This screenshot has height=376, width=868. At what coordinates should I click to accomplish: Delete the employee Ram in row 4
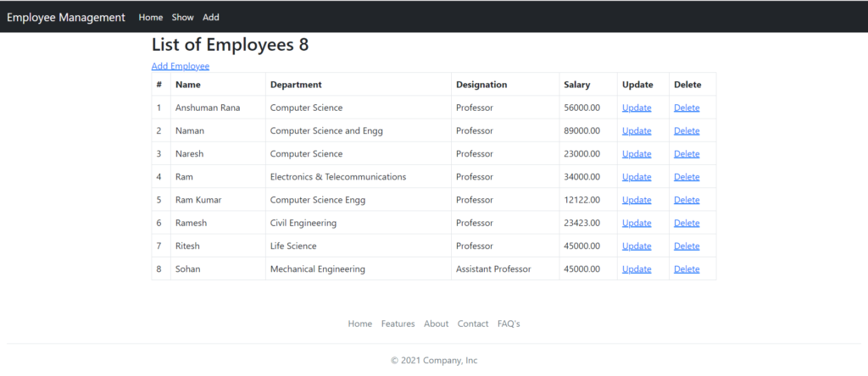point(687,177)
